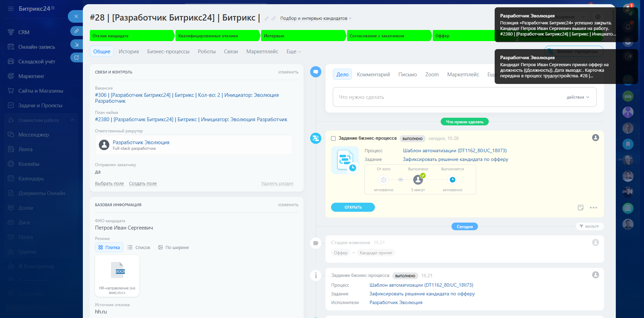644x318 pixels.
Task: Open the Маркетинг section
Action: 31,76
